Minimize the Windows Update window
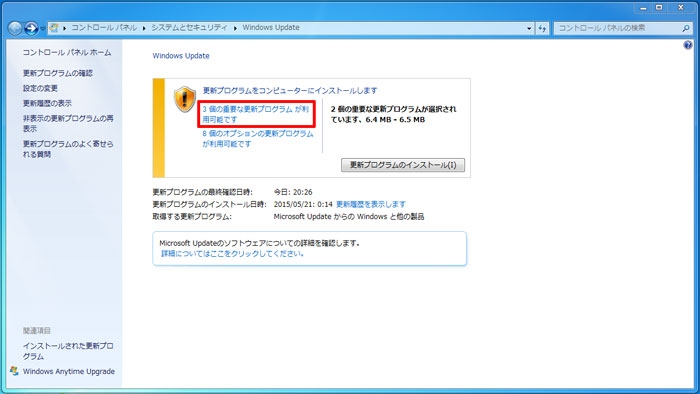Viewport: 700px width, 394px height. 643,8
